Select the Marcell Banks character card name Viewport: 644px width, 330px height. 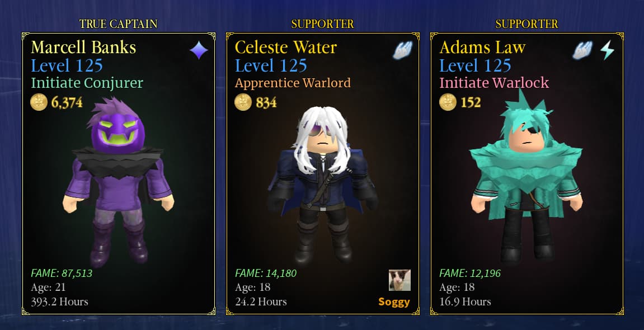pos(83,47)
